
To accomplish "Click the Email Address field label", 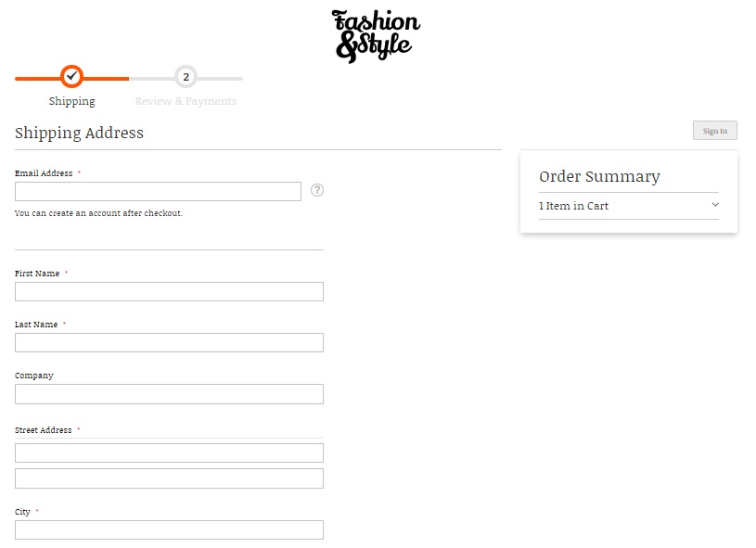I will coord(44,173).
